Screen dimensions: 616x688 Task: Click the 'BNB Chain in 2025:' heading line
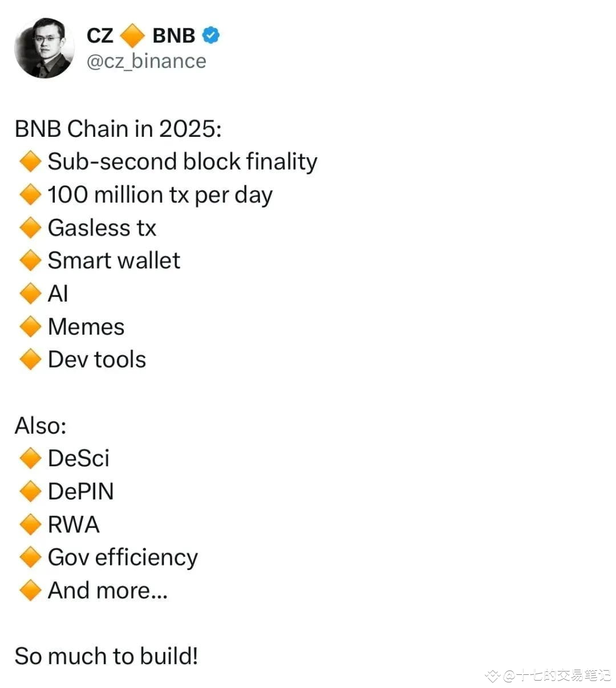click(x=118, y=129)
